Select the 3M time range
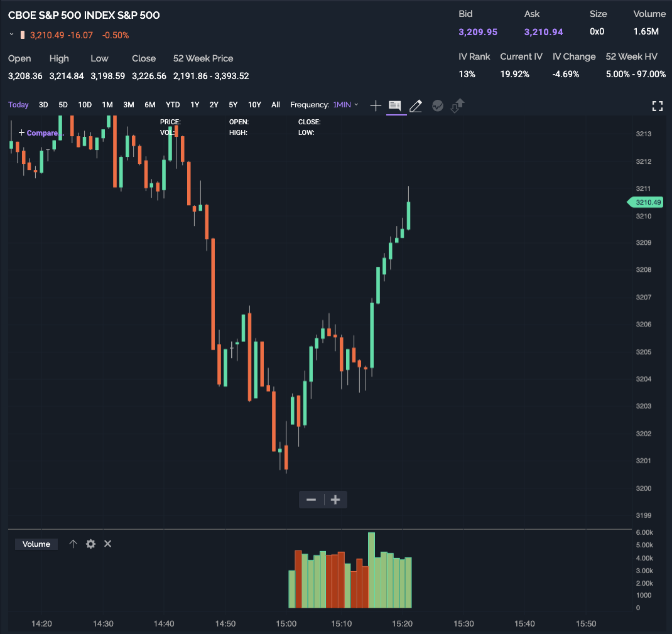Viewport: 672px width, 634px height. [x=129, y=105]
